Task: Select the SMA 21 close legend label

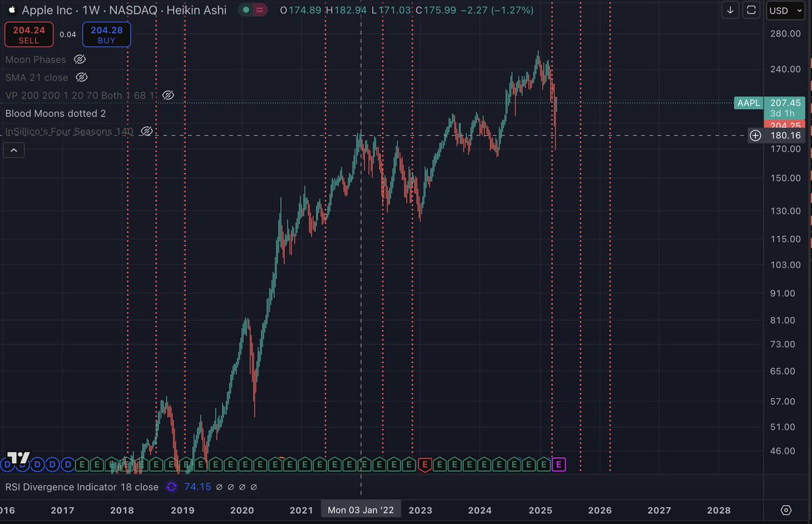Action: click(37, 78)
